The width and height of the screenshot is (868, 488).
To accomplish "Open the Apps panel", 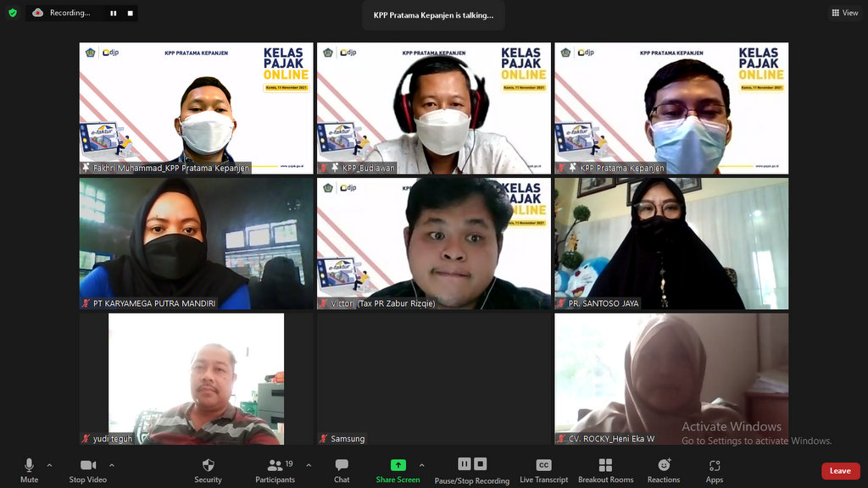I will coord(715,470).
